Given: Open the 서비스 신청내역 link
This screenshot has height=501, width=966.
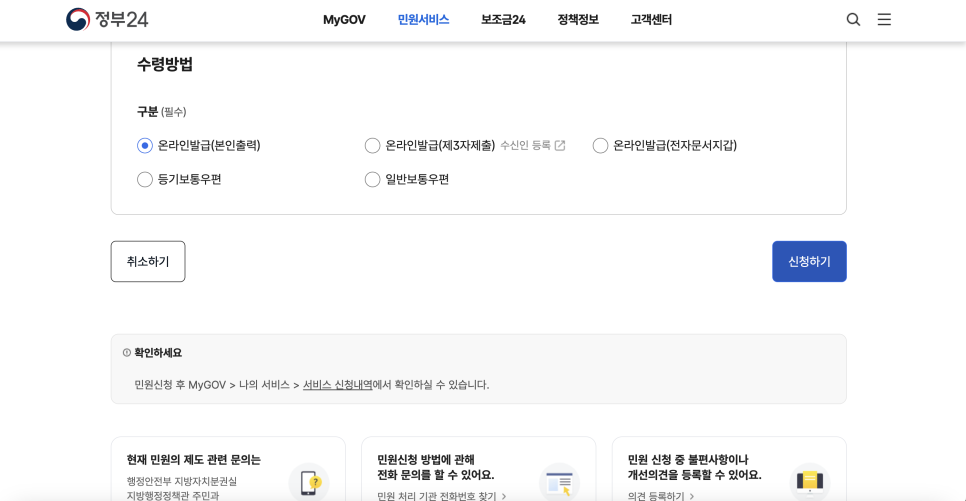Looking at the screenshot, I should pyautogui.click(x=338, y=385).
